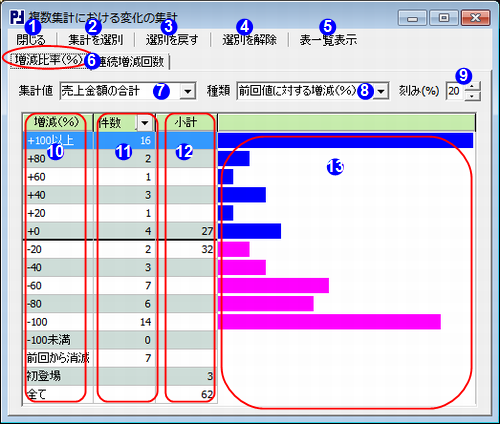This screenshot has height=424, width=500.
Task: Click 集計を選別 in toolbar
Action: point(96,40)
